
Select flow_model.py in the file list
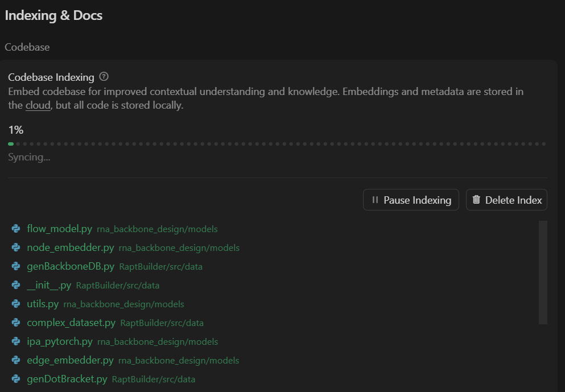point(59,229)
